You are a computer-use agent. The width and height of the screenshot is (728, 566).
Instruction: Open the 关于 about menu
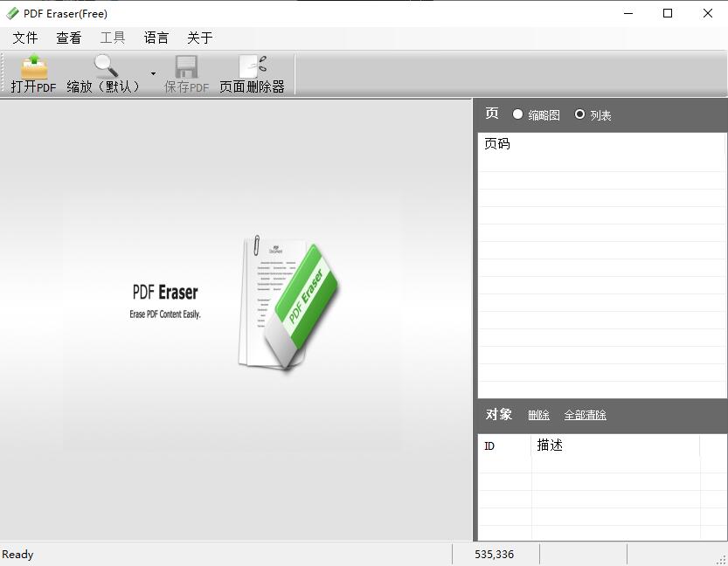click(x=200, y=38)
